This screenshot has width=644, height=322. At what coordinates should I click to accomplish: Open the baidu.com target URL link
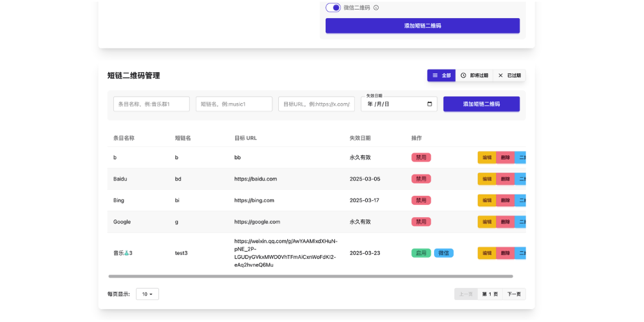256,179
